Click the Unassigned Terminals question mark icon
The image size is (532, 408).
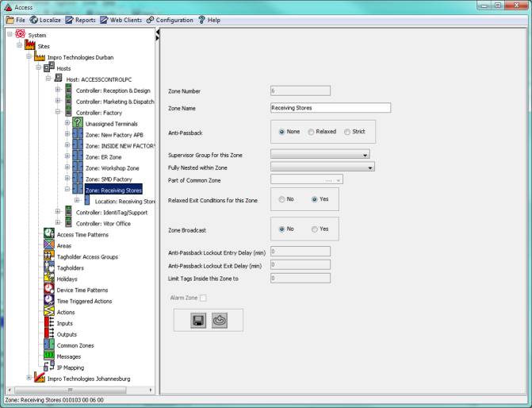(78, 123)
